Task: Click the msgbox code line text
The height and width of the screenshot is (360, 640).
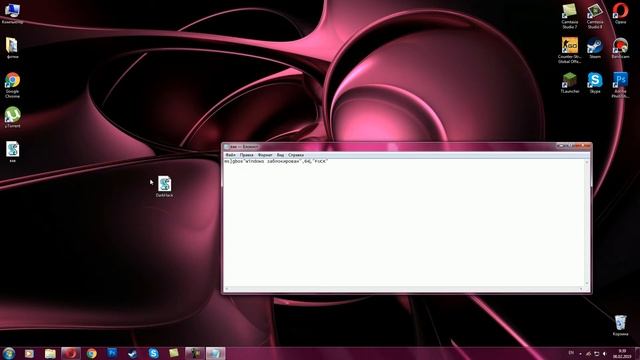Action: pyautogui.click(x=276, y=162)
